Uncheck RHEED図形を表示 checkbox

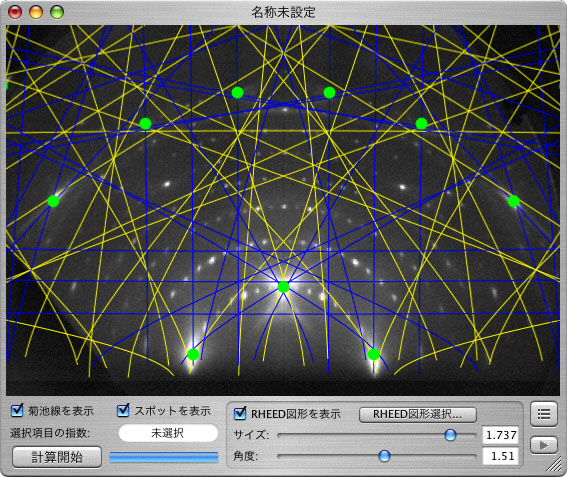tap(240, 413)
